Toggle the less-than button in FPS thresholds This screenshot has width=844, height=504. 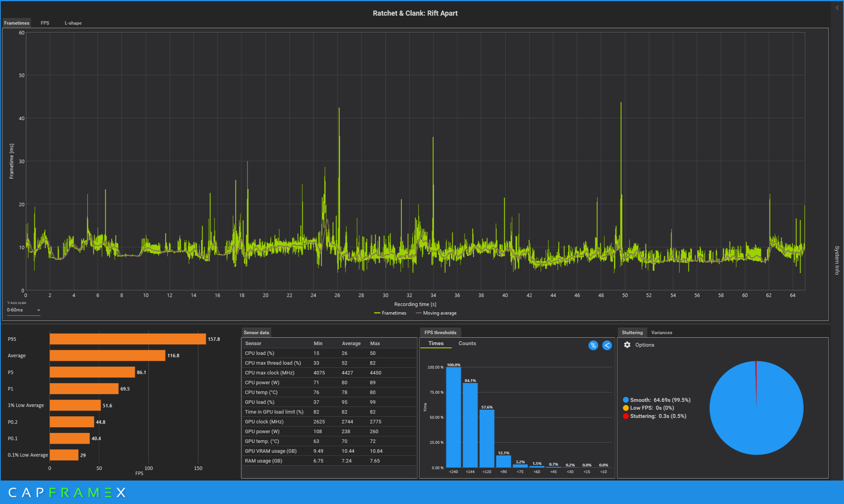(x=607, y=345)
